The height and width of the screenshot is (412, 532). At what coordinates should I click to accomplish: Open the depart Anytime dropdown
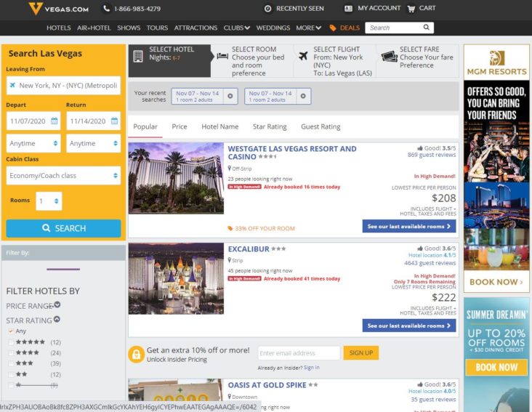[33, 143]
